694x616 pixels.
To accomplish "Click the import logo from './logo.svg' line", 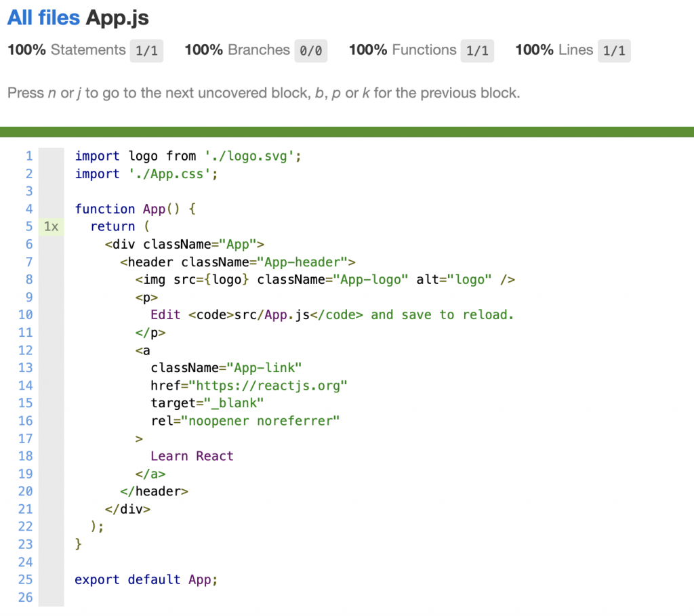I will [188, 157].
